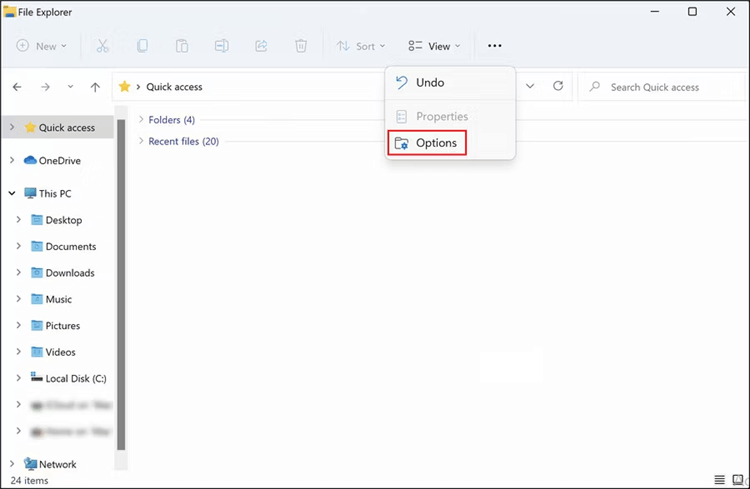Screen dimensions: 750x489
Task: Expand the Local Disk (C:) tree node
Action: click(x=19, y=378)
